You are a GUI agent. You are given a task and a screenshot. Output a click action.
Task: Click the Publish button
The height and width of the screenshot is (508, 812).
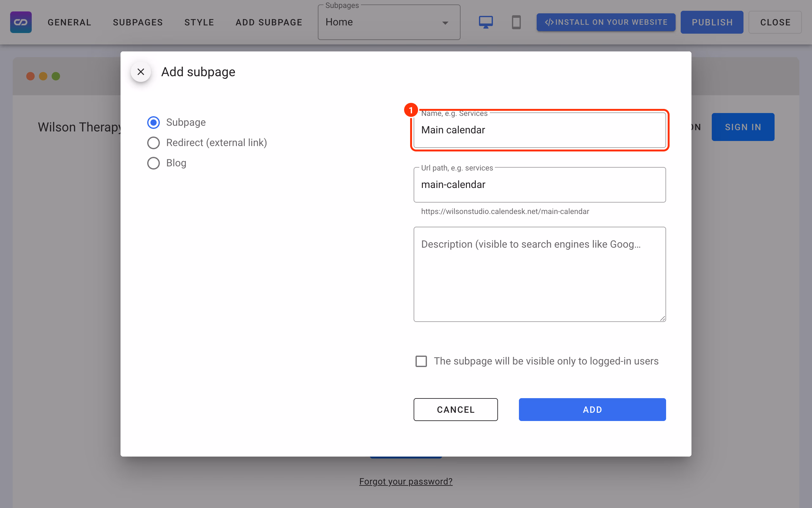tap(712, 22)
